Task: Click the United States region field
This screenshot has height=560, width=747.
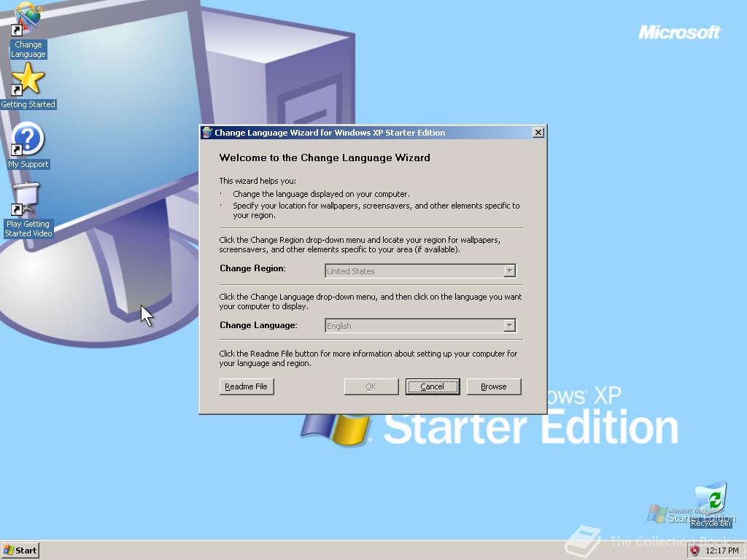Action: [x=420, y=271]
